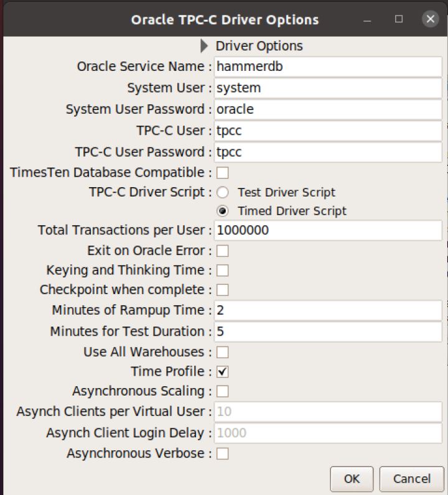Toggle Keying and Thinking Time checkbox
Viewport: 448px width, 495px height.
tap(222, 271)
